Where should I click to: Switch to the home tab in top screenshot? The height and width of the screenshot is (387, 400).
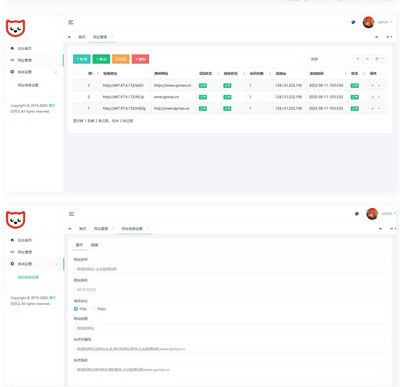click(x=82, y=37)
